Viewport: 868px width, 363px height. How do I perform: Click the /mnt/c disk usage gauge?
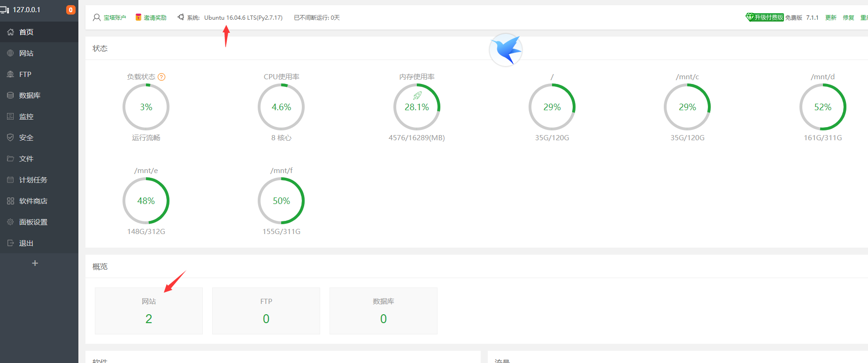coord(687,107)
